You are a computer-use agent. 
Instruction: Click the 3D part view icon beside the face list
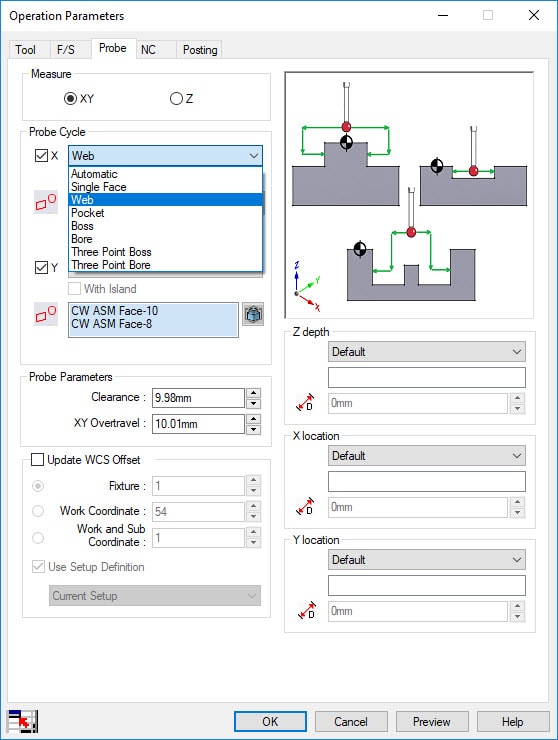click(253, 314)
